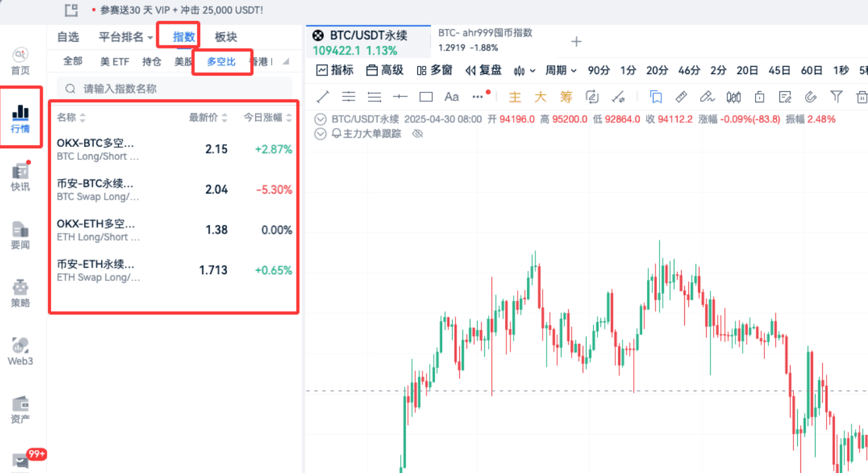Click the lock drawings icon
This screenshot has height=473, width=868.
[x=759, y=97]
